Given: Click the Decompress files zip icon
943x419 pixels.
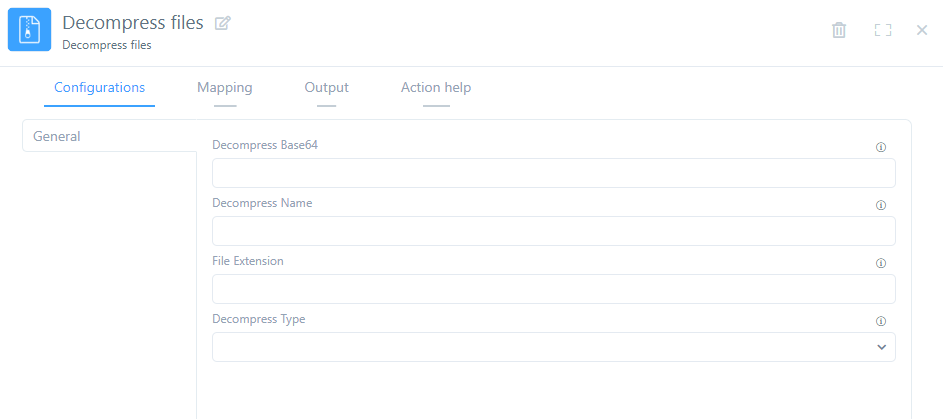Looking at the screenshot, I should coord(29,30).
